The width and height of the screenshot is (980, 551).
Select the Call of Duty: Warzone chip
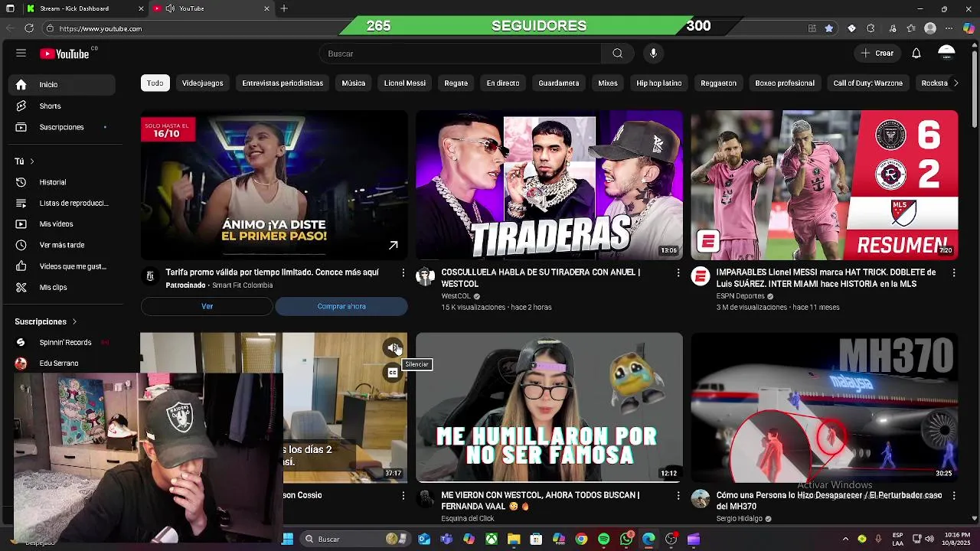pyautogui.click(x=867, y=83)
